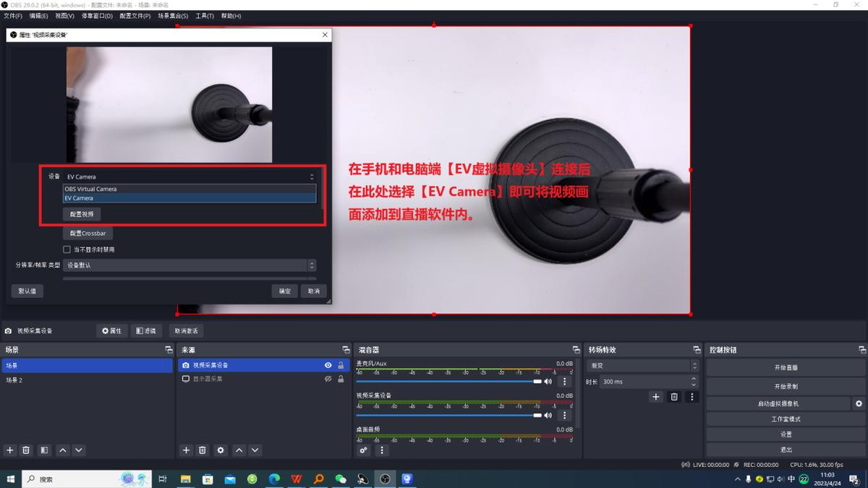Open virtual camera settings with its gear icon
Screen dimensions: 868x488
859,403
